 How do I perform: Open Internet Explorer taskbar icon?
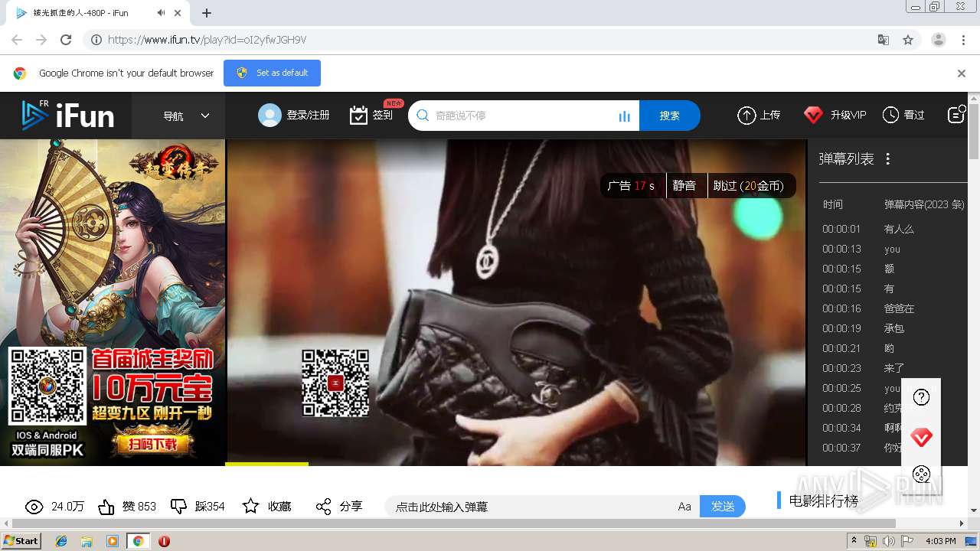coord(61,541)
